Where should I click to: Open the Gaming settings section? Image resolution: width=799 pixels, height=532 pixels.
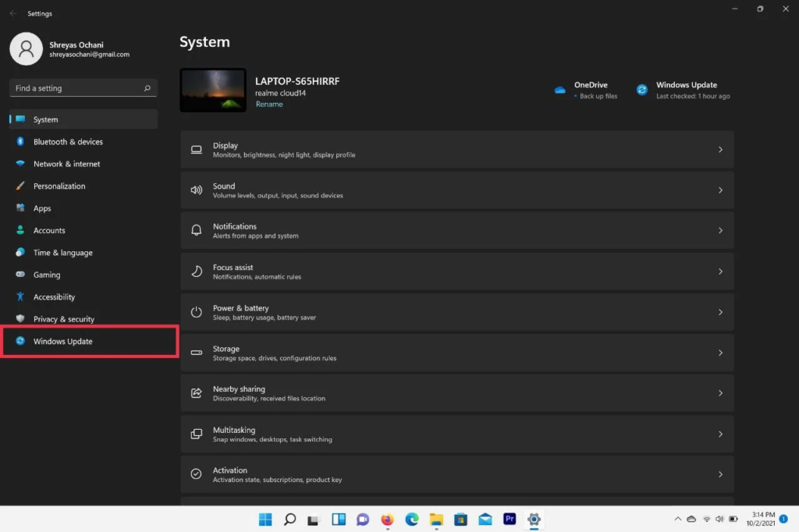[47, 275]
